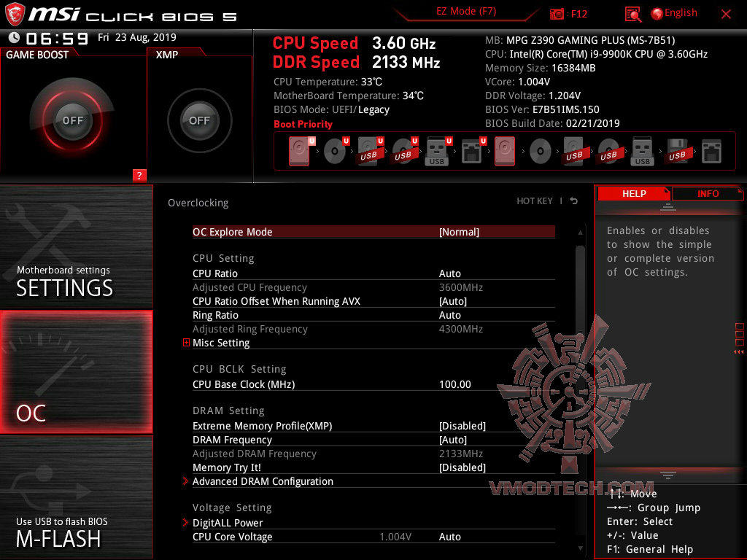The height and width of the screenshot is (560, 747).
Task: Go back using the return arrow icon
Action: click(574, 201)
